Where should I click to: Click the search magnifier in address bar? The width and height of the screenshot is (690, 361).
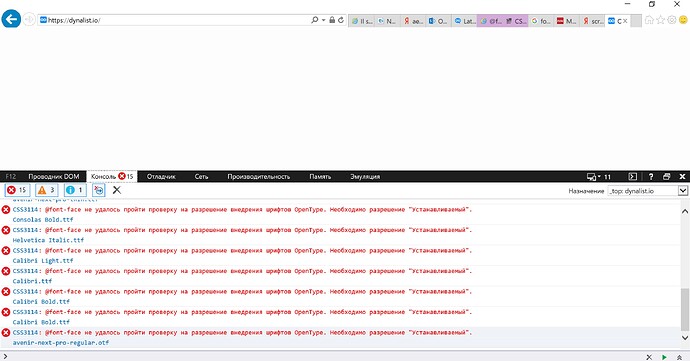tap(314, 20)
